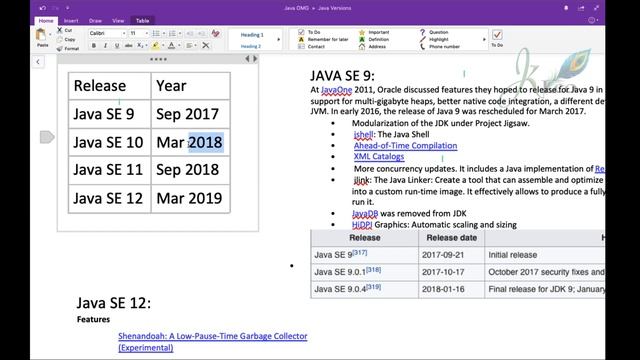The height and width of the screenshot is (360, 640).
Task: Click the subscript X₂ button
Action: [140, 46]
